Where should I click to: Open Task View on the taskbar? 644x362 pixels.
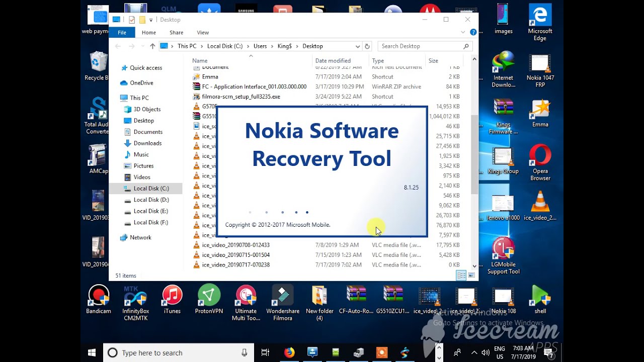click(266, 352)
